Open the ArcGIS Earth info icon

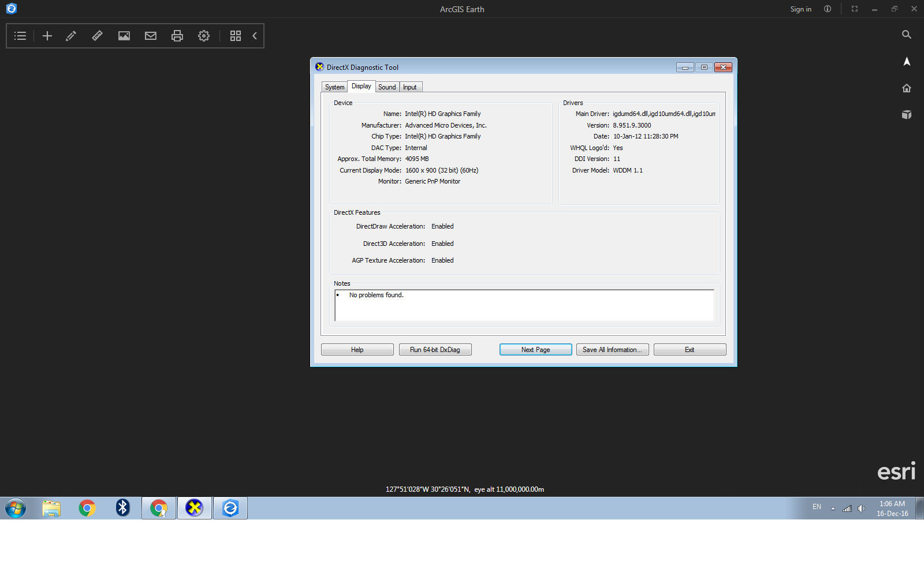[828, 9]
